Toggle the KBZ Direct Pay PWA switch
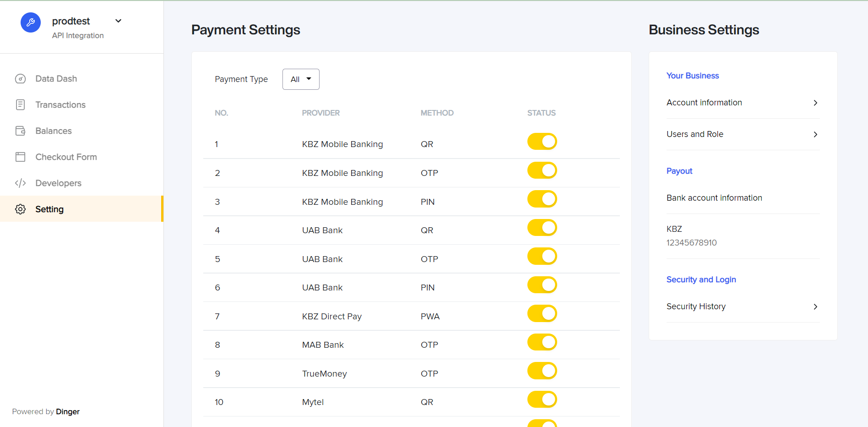The width and height of the screenshot is (868, 427). coord(542,314)
